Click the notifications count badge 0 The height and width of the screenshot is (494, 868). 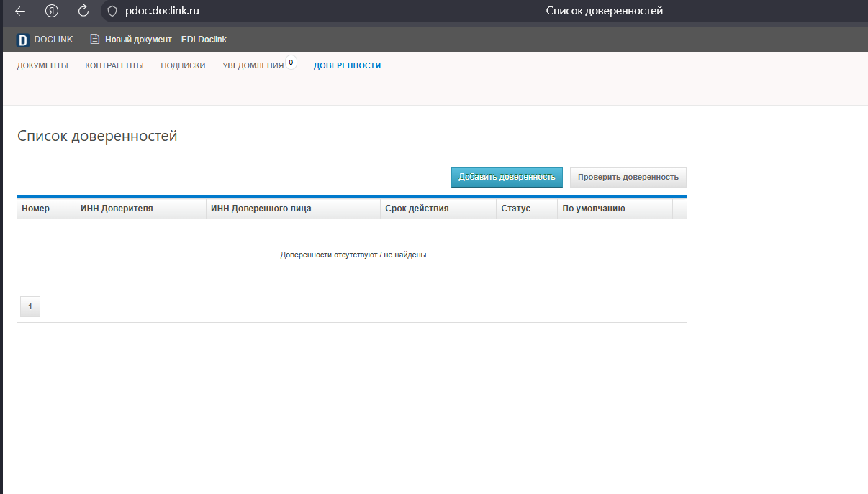pyautogui.click(x=291, y=63)
